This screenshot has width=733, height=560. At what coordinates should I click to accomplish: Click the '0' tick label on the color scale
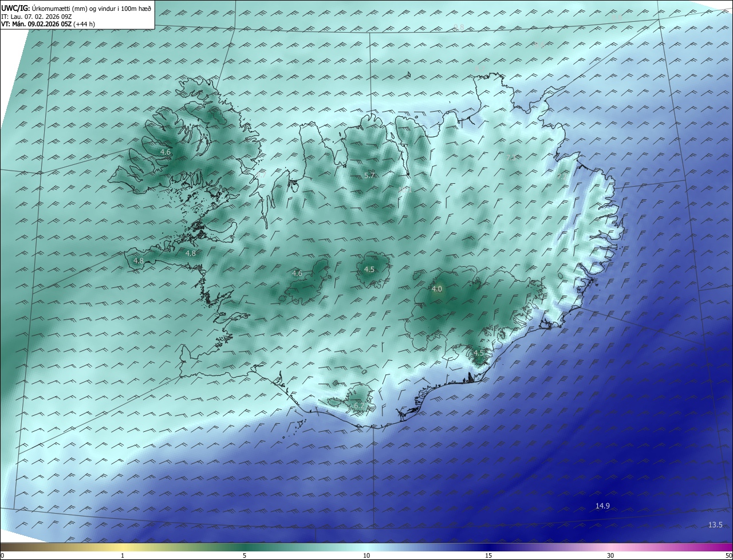(x=2, y=555)
